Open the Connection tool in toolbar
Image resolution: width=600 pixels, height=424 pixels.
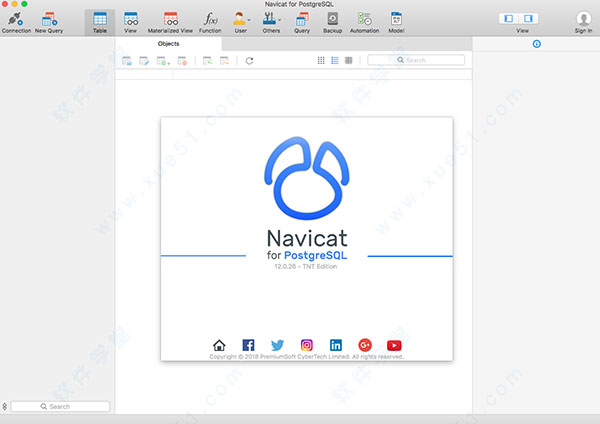click(16, 23)
